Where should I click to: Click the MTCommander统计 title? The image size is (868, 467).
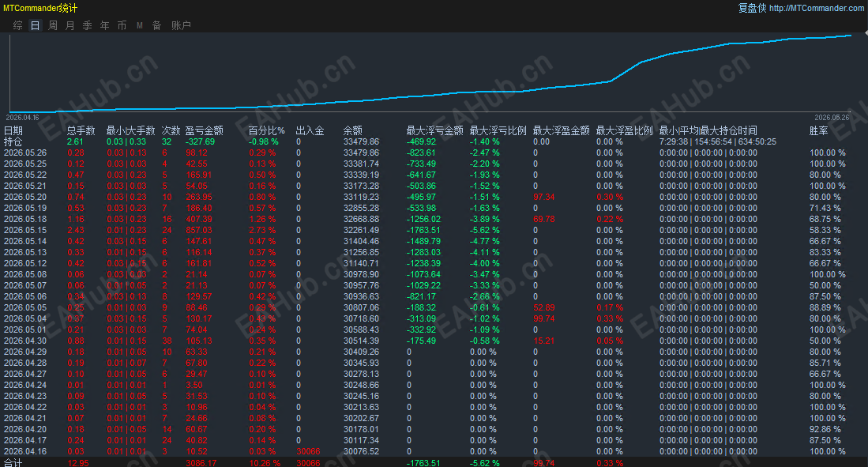tap(40, 9)
